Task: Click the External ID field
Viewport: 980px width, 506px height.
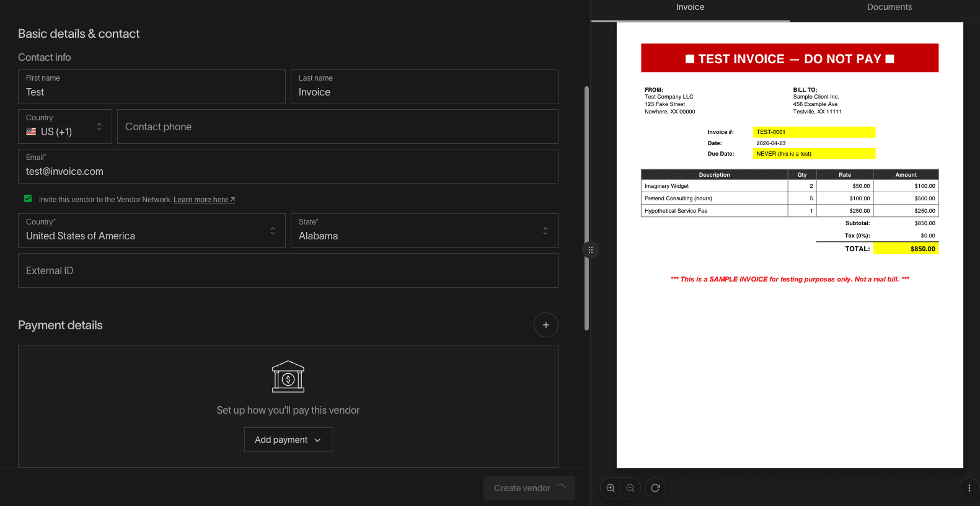Action: coord(288,270)
